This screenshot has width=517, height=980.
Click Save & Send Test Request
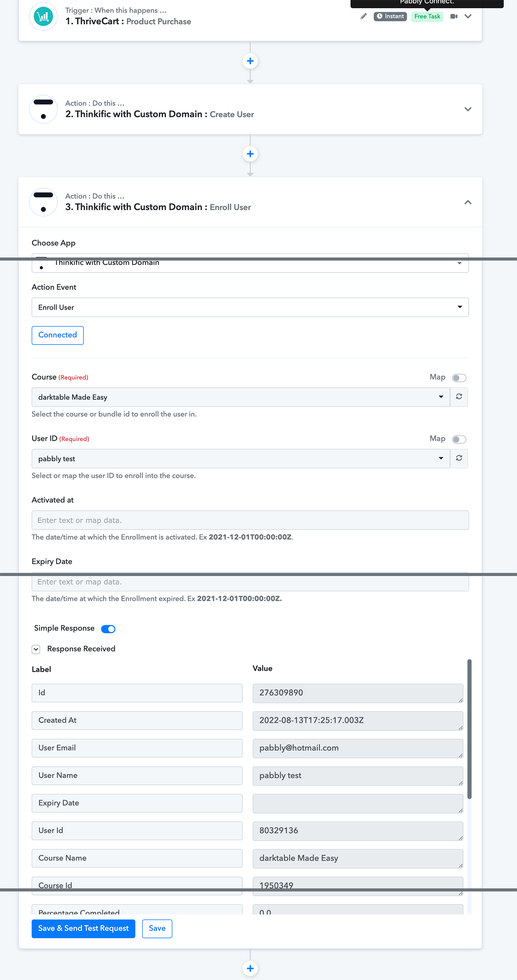pos(83,929)
